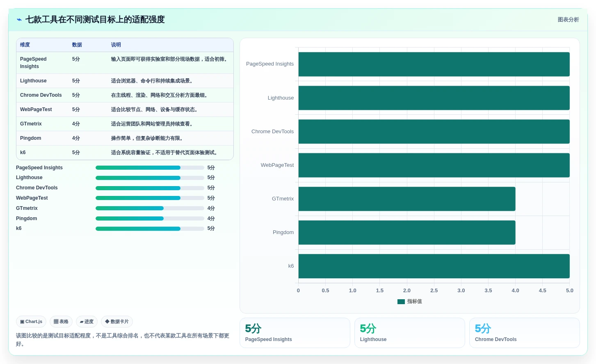Click the Chrome DevTools chart bar

[x=434, y=132]
